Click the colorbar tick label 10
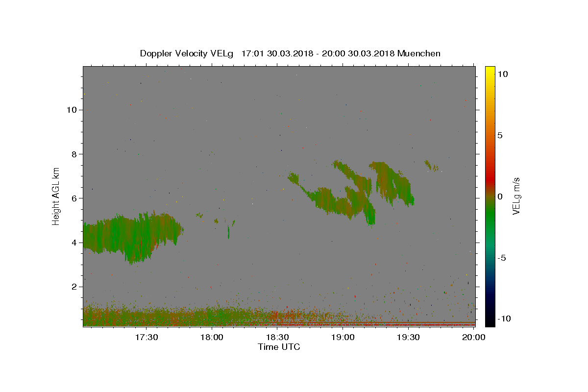 coord(502,73)
